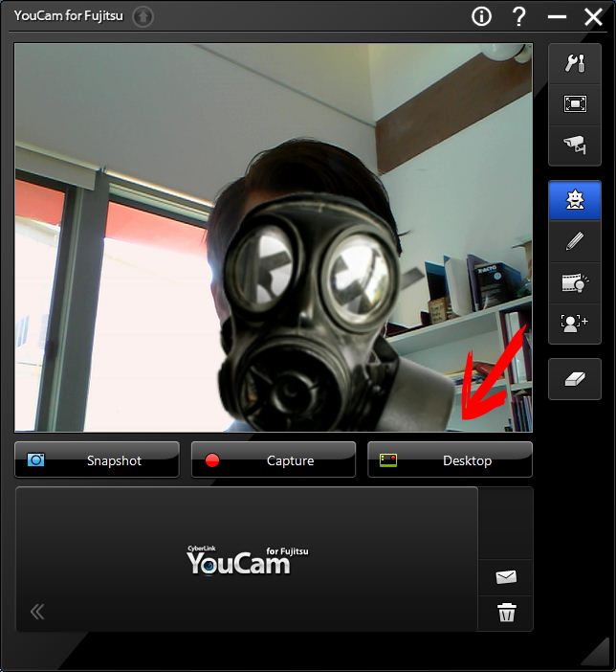Delete item using the trash can icon

(506, 613)
